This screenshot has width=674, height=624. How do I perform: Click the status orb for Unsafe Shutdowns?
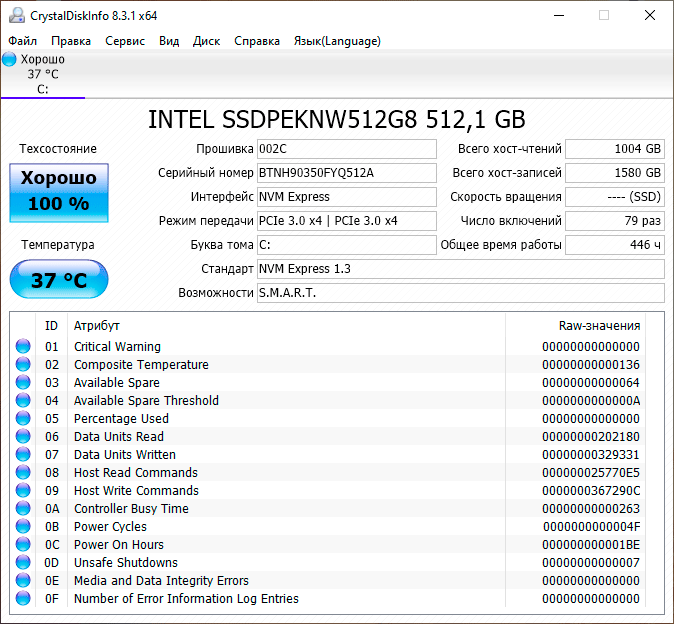23,563
